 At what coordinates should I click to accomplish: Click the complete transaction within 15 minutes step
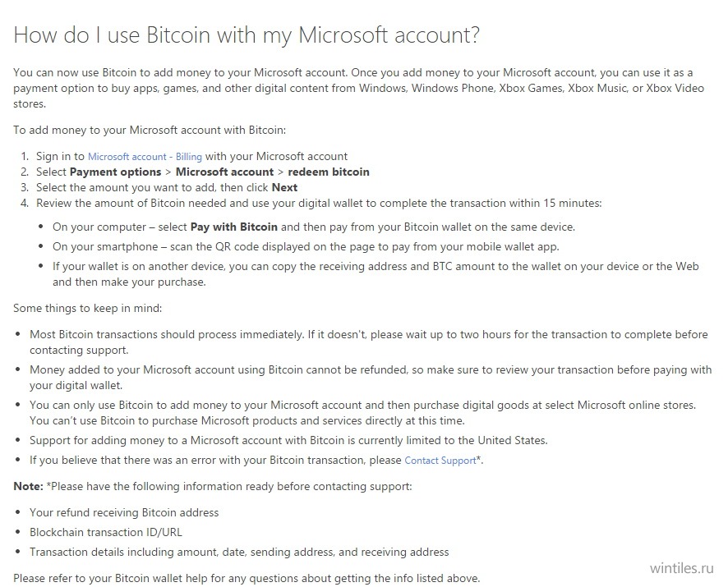(319, 204)
